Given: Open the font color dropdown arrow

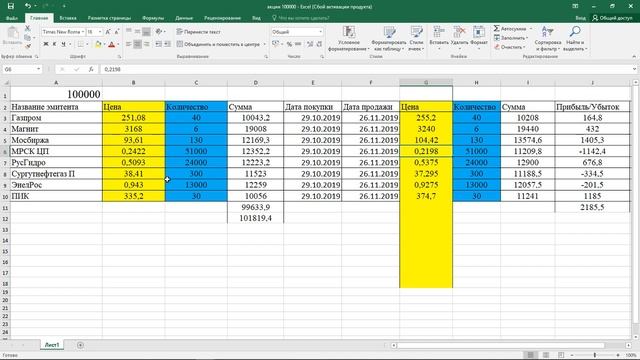Looking at the screenshot, I should pos(118,44).
